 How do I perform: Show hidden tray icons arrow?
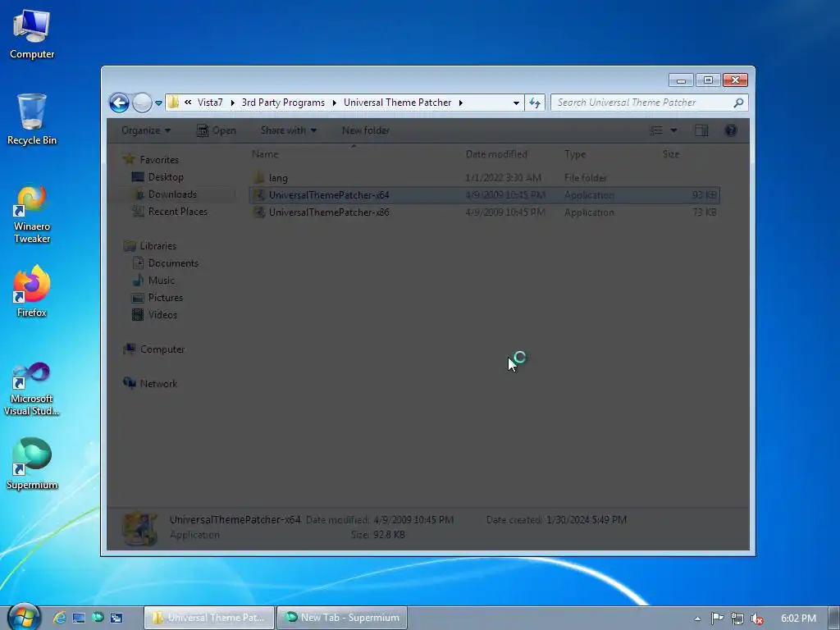[697, 619]
